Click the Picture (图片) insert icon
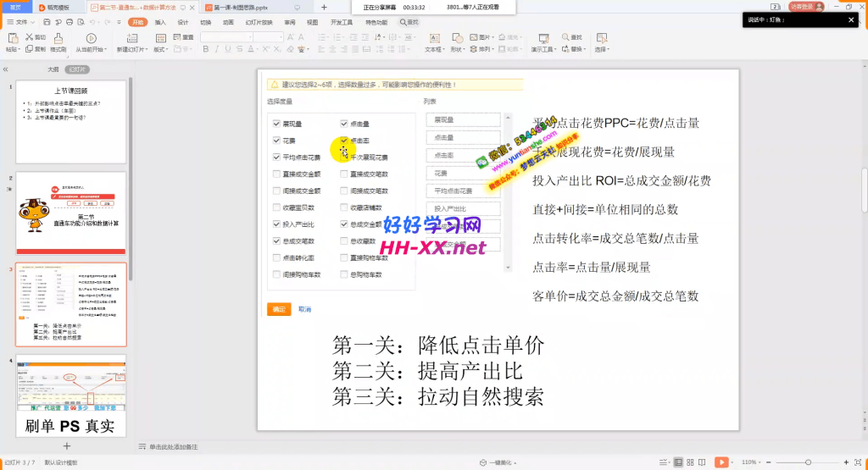The width and height of the screenshot is (868, 470). click(474, 37)
